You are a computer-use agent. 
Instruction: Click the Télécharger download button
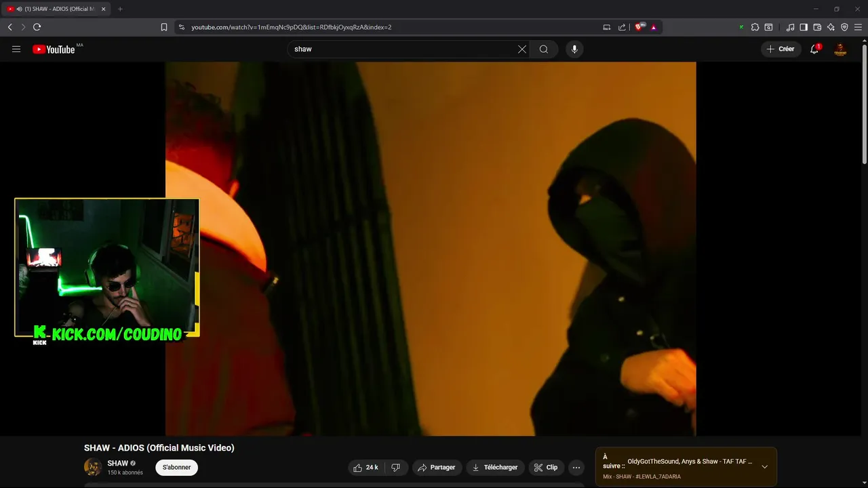click(x=495, y=467)
